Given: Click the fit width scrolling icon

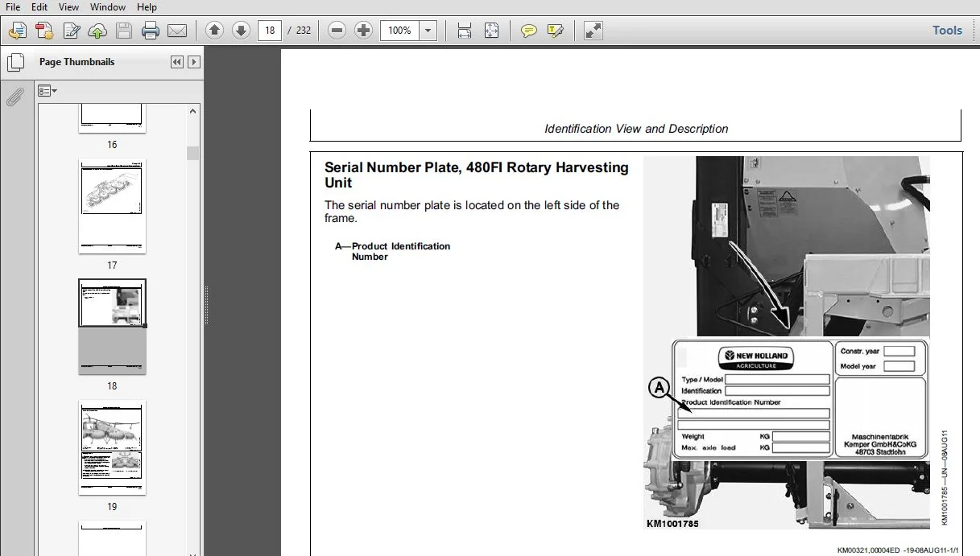Looking at the screenshot, I should 465,31.
